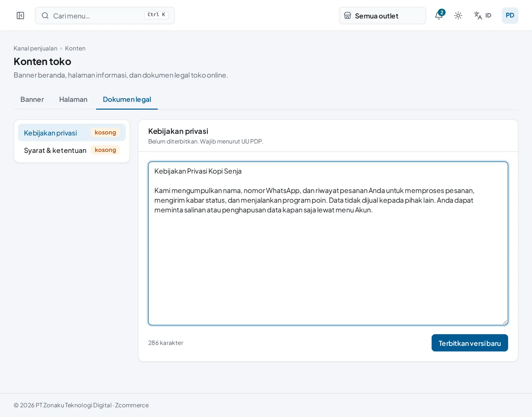Click Terbitkan versi baru button
The image size is (532, 417).
coord(469,343)
